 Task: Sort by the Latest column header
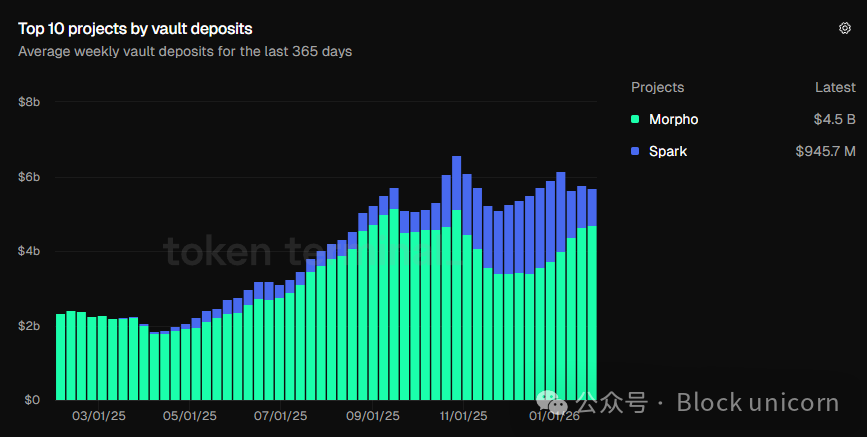click(835, 87)
